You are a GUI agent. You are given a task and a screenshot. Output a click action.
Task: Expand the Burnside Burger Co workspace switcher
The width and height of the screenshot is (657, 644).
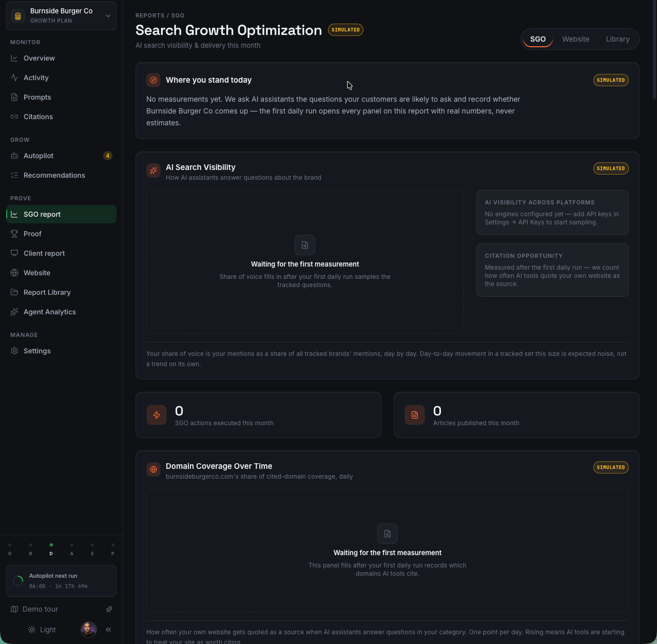tap(61, 16)
